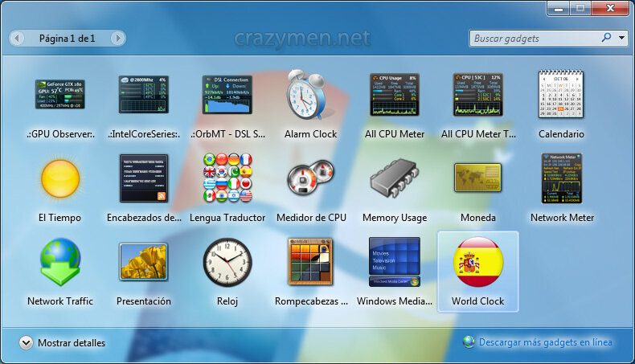Select the Encabezados de... feed gadget icon

143,178
